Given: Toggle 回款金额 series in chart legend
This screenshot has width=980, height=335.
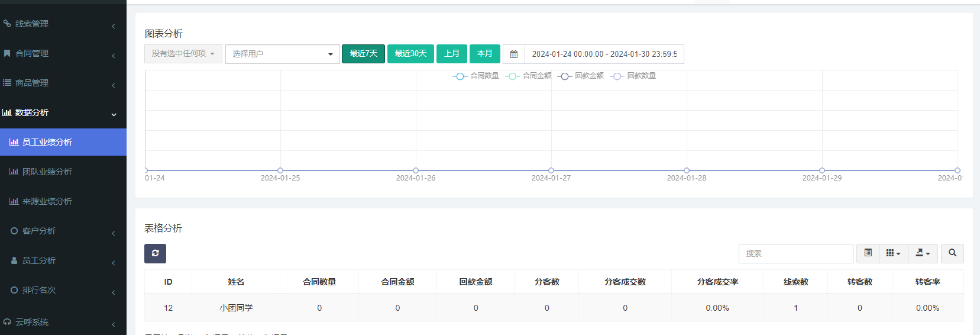Looking at the screenshot, I should click(x=581, y=76).
